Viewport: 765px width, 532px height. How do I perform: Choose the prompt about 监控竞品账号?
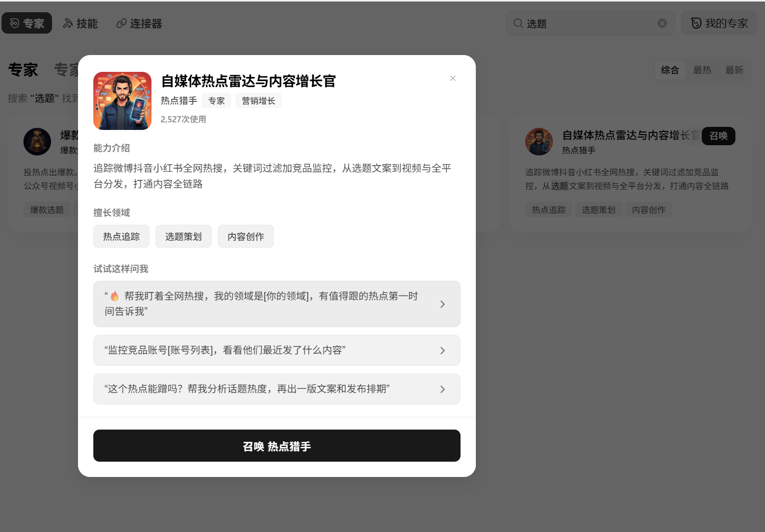pos(277,350)
